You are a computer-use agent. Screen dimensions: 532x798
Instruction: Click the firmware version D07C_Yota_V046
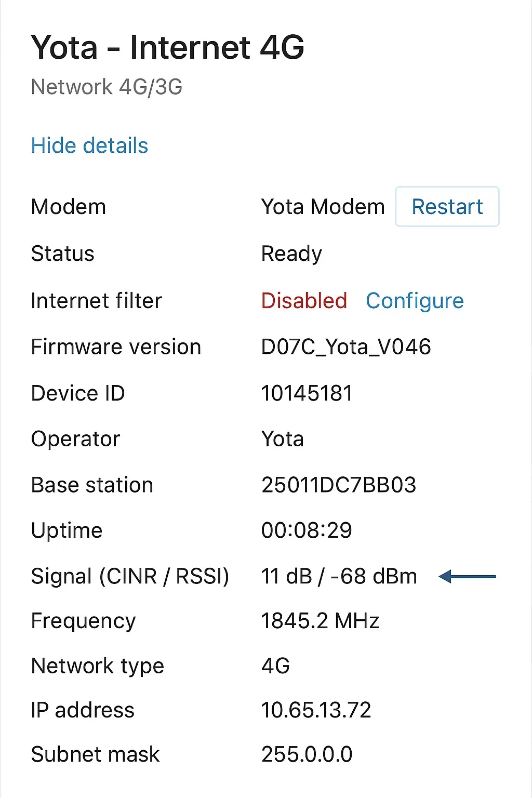[x=346, y=347]
